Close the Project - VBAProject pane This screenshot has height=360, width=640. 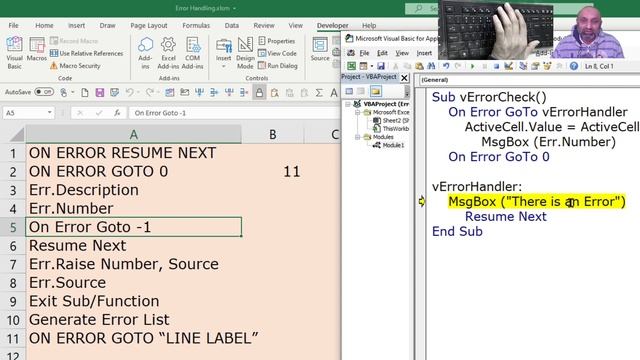[x=404, y=78]
